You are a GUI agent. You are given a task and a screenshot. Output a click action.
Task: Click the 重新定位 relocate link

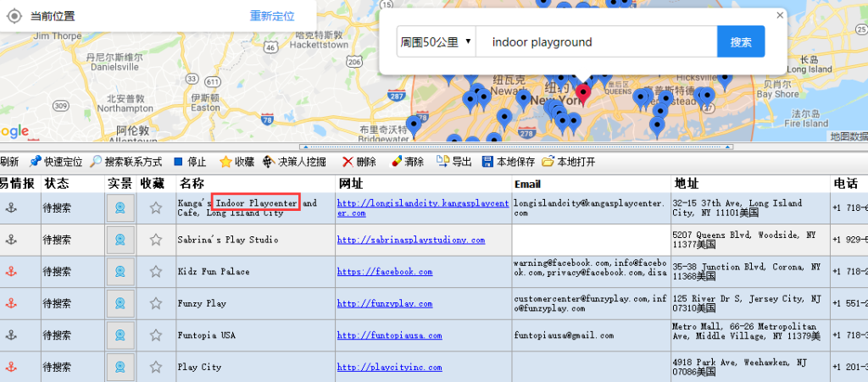coord(272,16)
